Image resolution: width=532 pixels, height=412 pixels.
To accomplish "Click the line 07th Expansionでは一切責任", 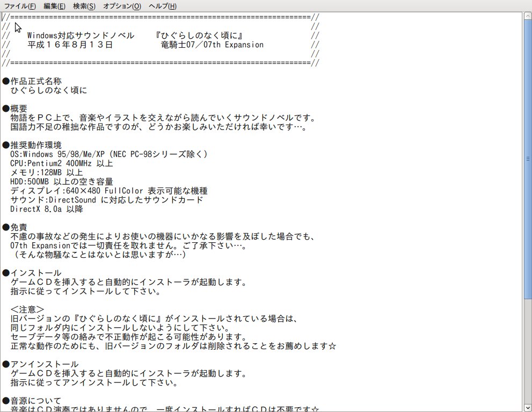I will point(129,245).
